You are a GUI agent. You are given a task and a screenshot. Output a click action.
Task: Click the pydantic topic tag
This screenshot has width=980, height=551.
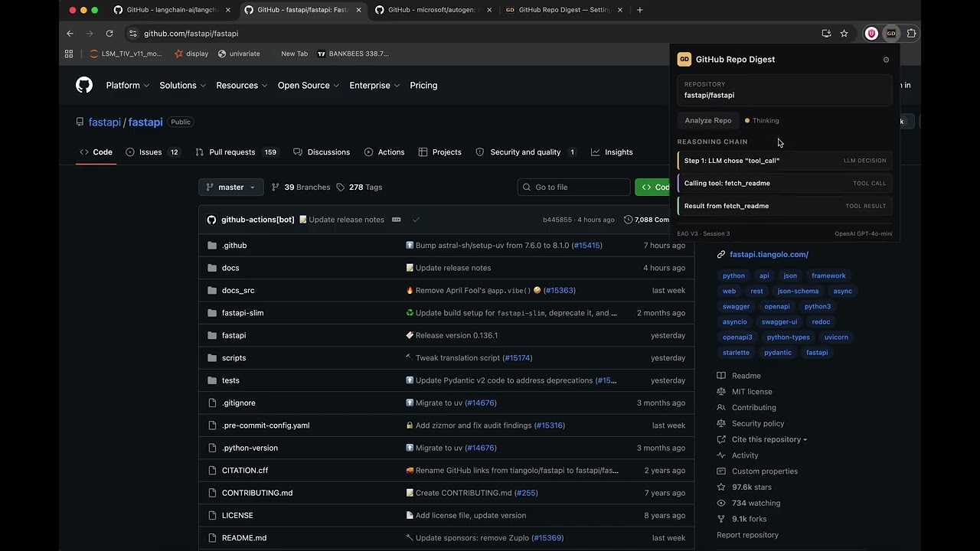(778, 353)
